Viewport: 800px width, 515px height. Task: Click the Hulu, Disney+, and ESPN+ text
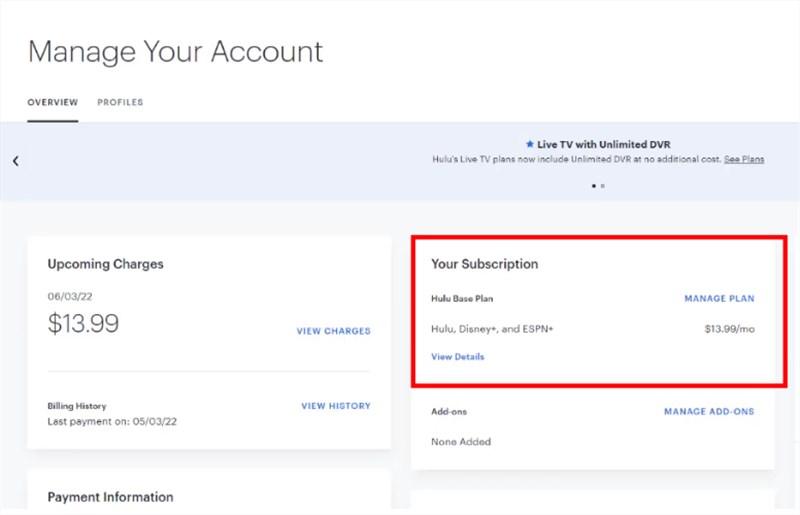[492, 329]
